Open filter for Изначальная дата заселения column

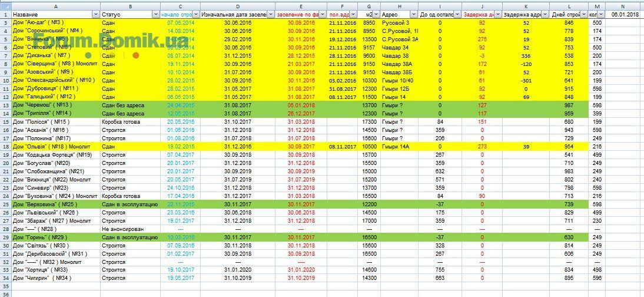click(271, 14)
